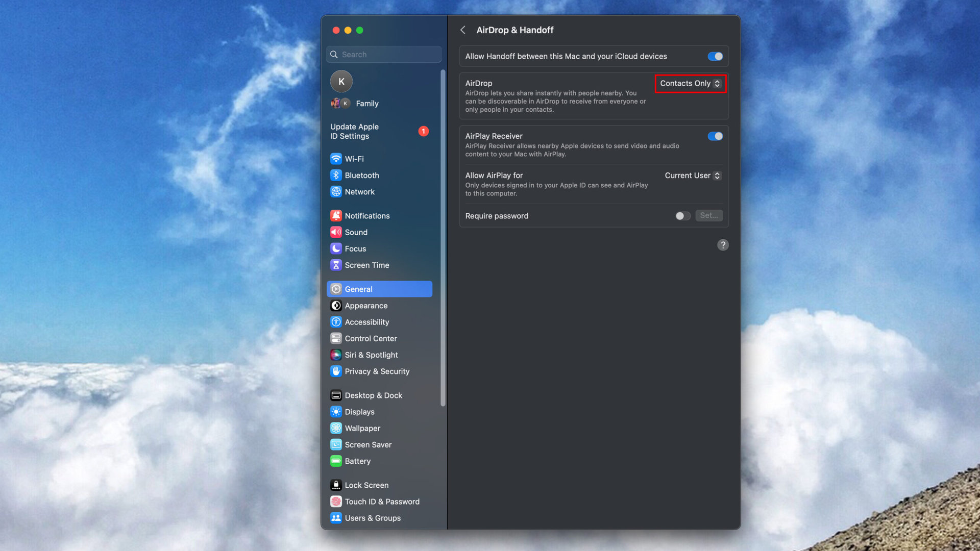
Task: Click the Battery icon in sidebar
Action: pyautogui.click(x=336, y=461)
